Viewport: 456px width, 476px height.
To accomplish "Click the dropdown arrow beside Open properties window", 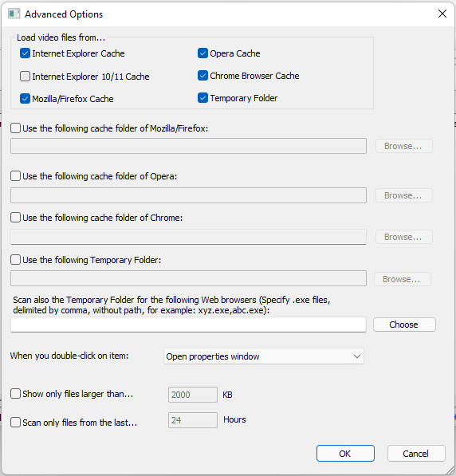I will pos(357,356).
